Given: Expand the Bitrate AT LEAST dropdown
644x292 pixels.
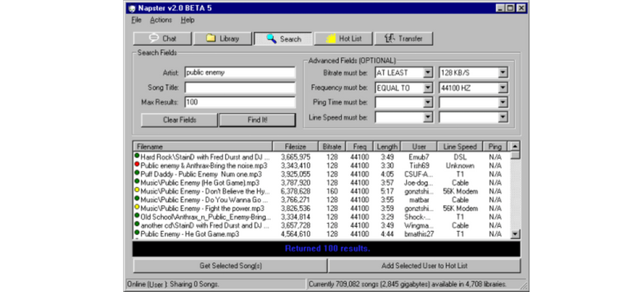Looking at the screenshot, I should [x=428, y=73].
